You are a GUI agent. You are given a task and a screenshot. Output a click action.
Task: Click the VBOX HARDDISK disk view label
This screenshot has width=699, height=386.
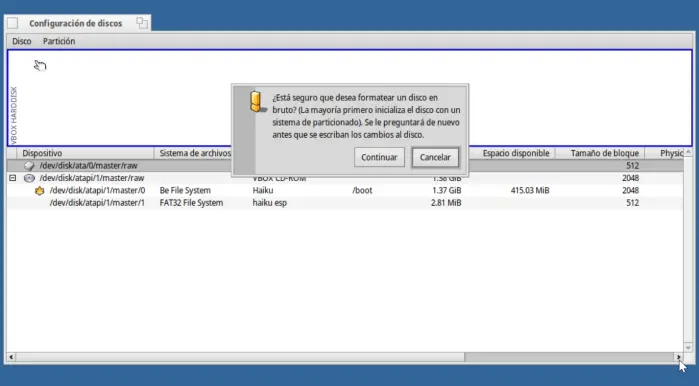tap(14, 115)
